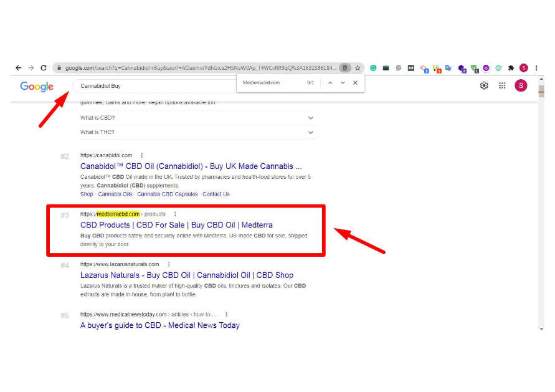The width and height of the screenshot is (555, 392).
Task: Open the Google apps grid
Action: coord(502,85)
